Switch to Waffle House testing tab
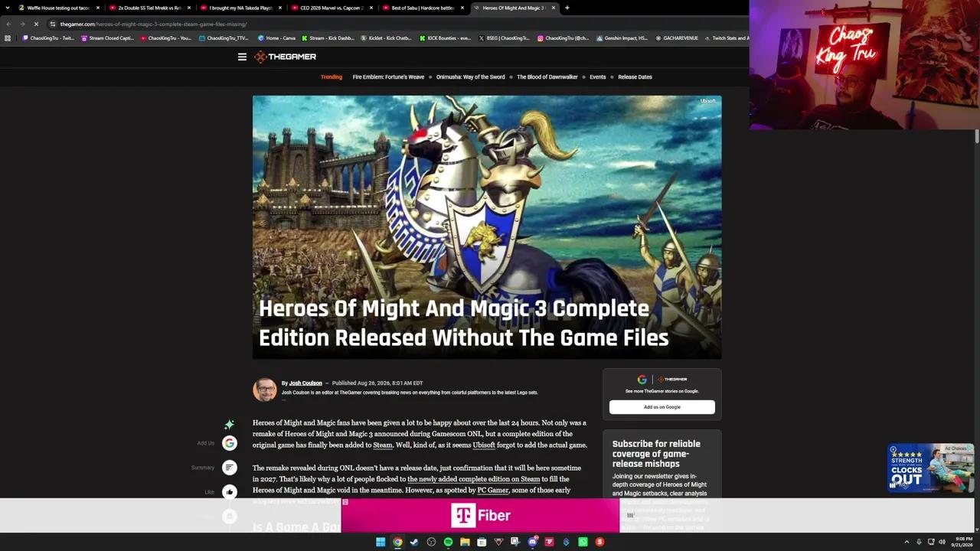Screen dimensions: 980x551 (57, 8)
